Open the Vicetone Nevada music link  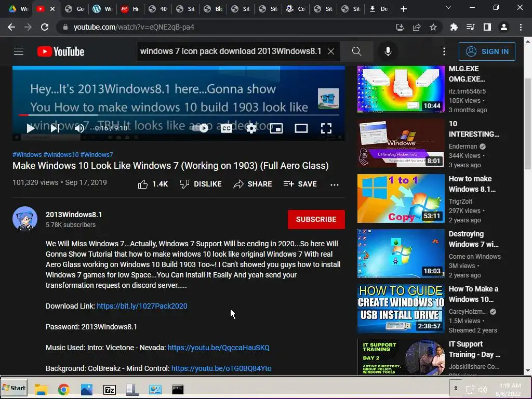tap(219, 348)
